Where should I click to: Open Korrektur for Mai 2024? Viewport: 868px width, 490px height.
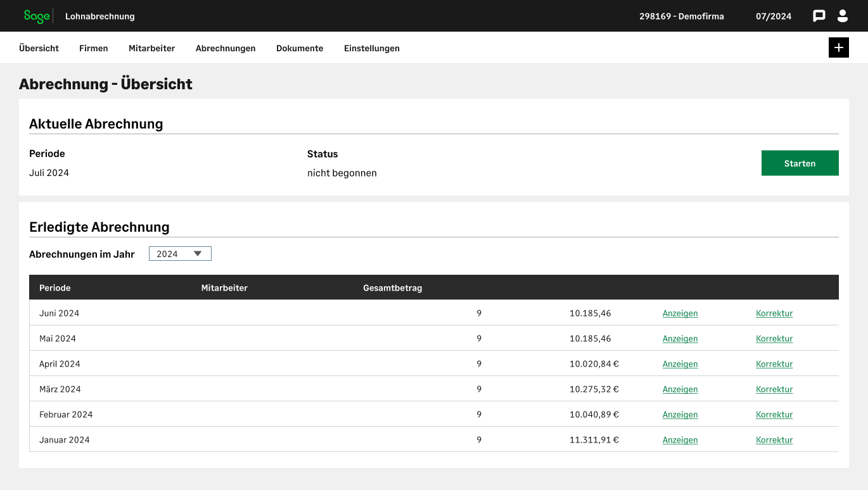[774, 339]
